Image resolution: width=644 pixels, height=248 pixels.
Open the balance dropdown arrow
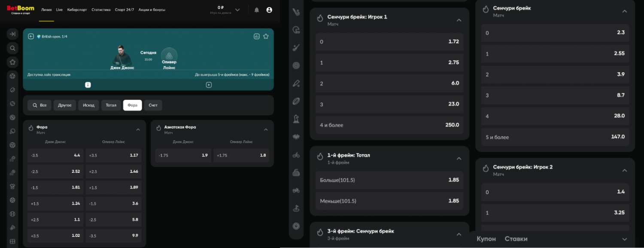tap(237, 10)
